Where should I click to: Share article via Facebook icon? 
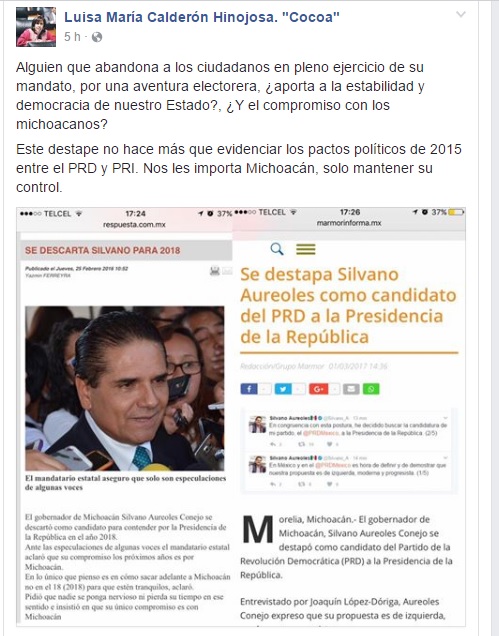tap(249, 389)
